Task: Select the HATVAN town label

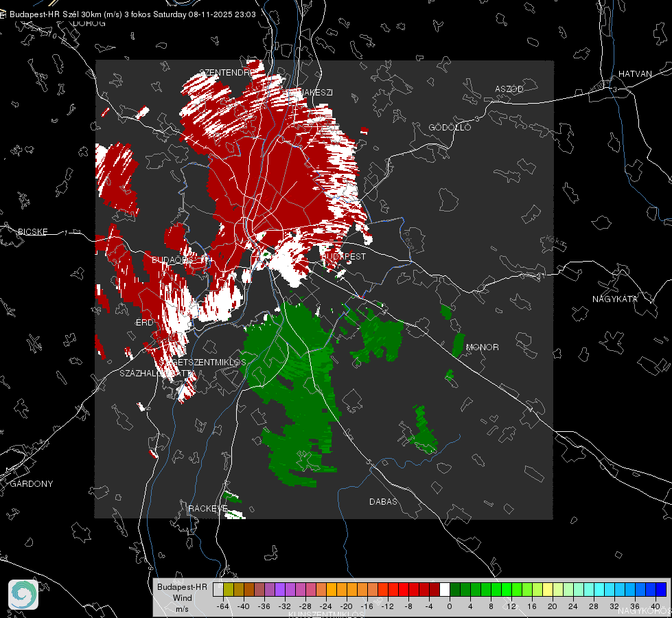Action: click(635, 74)
